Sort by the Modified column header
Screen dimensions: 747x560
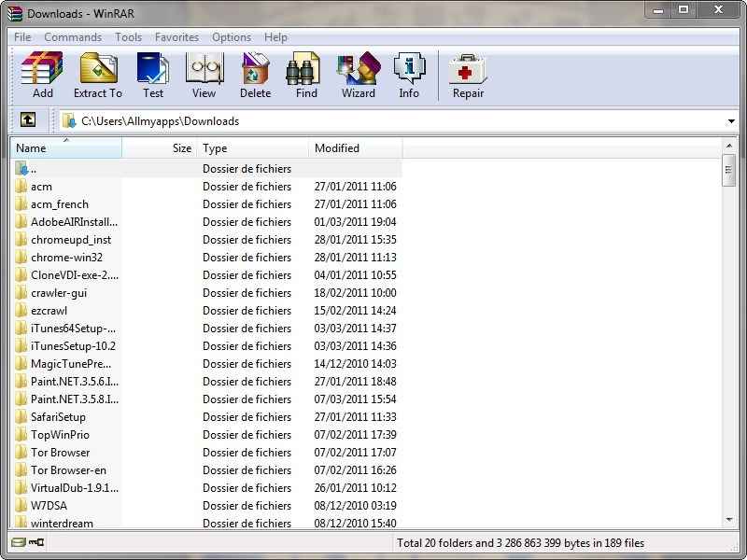356,148
